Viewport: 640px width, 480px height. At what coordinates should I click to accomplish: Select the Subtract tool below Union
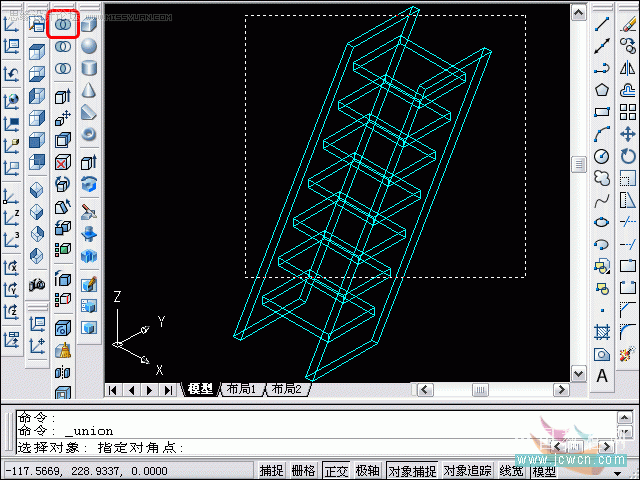(62, 47)
